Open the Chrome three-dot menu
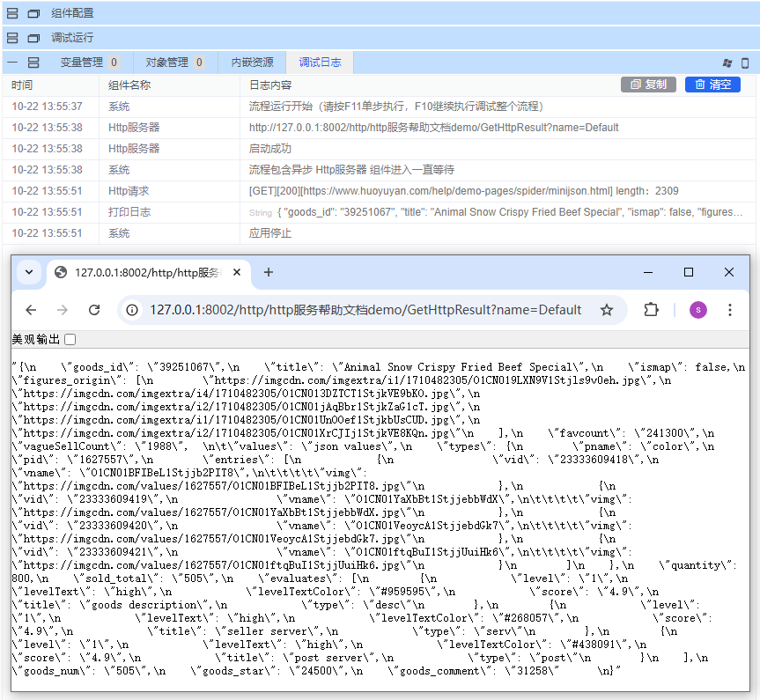This screenshot has width=760, height=700. (x=731, y=310)
